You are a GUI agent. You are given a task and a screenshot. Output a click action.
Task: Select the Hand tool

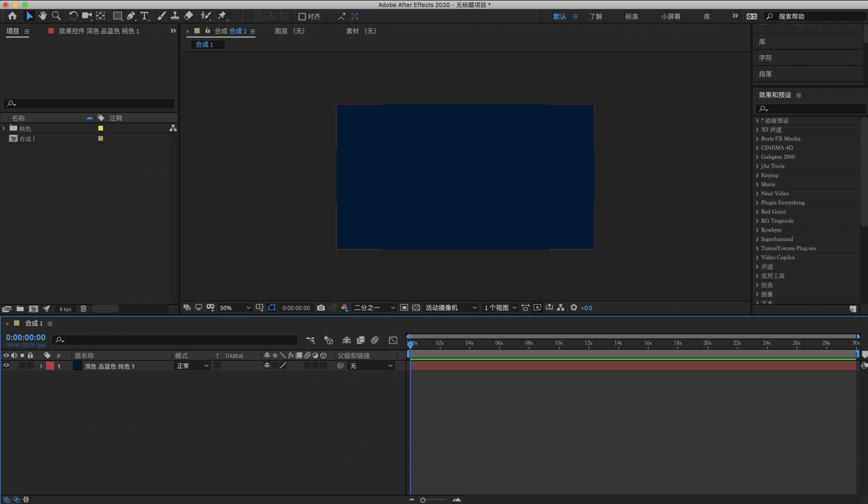(x=42, y=16)
